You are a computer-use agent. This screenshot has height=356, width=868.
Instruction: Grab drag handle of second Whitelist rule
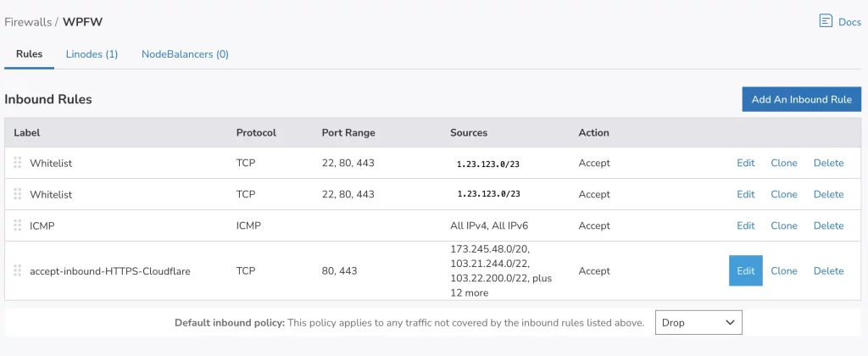coord(17,194)
